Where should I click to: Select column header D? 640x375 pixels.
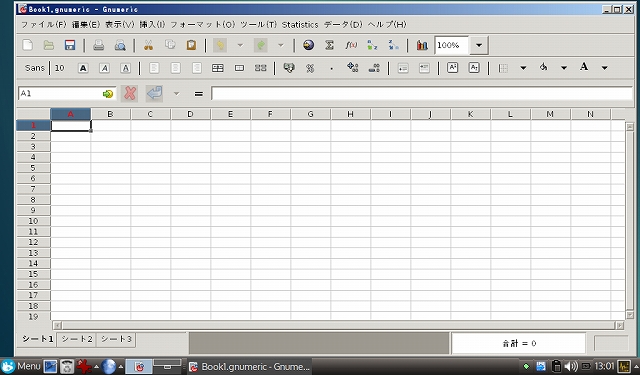(x=190, y=114)
